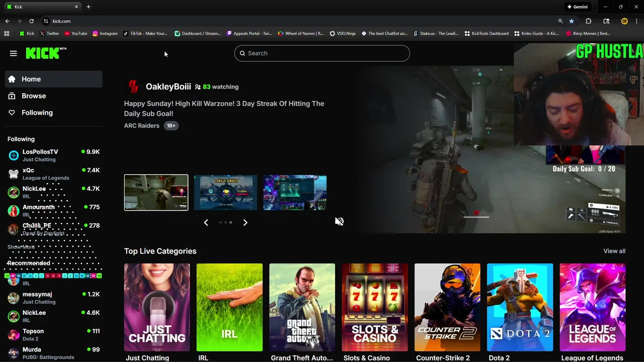Open the Gemini button in the browser
The image size is (644, 362).
point(577,7)
